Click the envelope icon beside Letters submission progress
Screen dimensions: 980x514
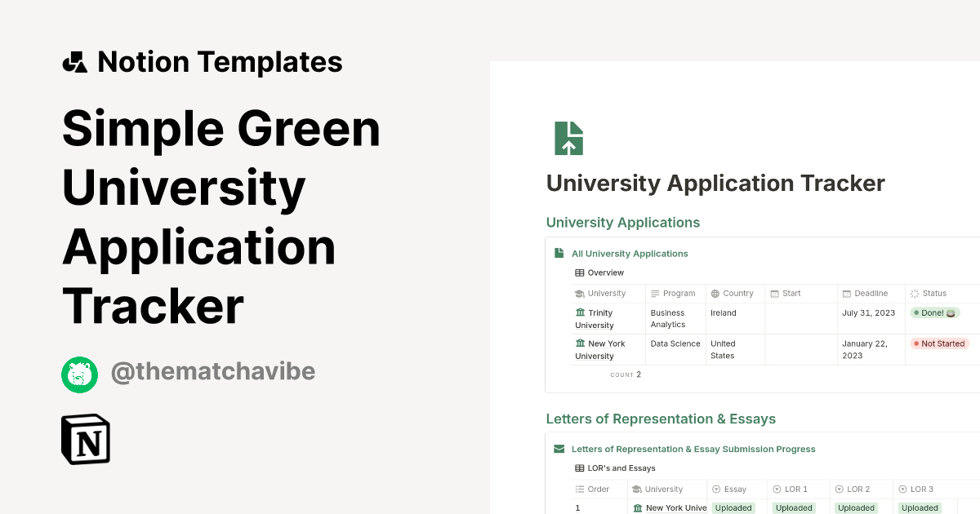(559, 449)
